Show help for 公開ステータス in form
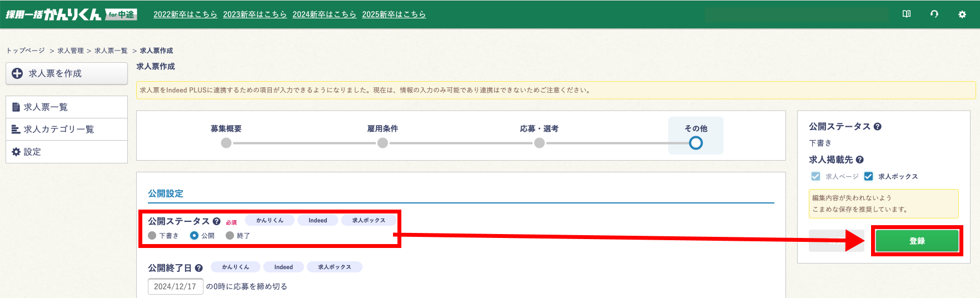980x298 pixels. click(x=217, y=221)
